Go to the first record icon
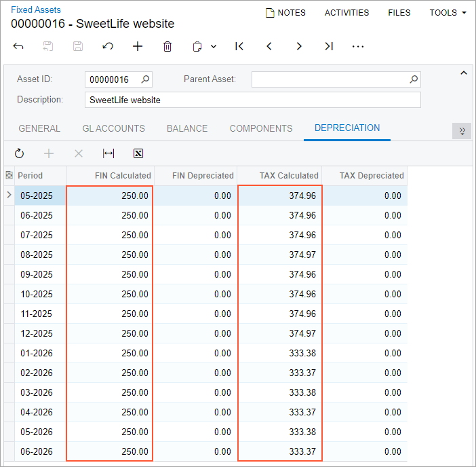 coord(239,47)
